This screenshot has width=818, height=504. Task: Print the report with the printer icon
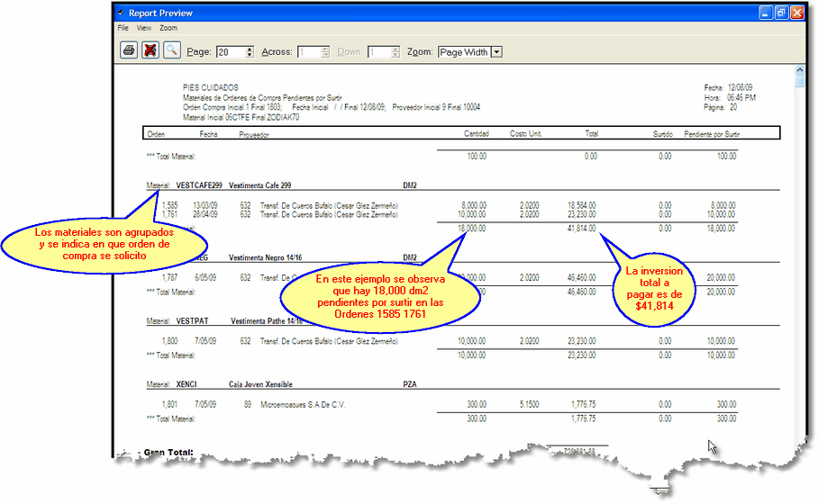click(x=129, y=50)
